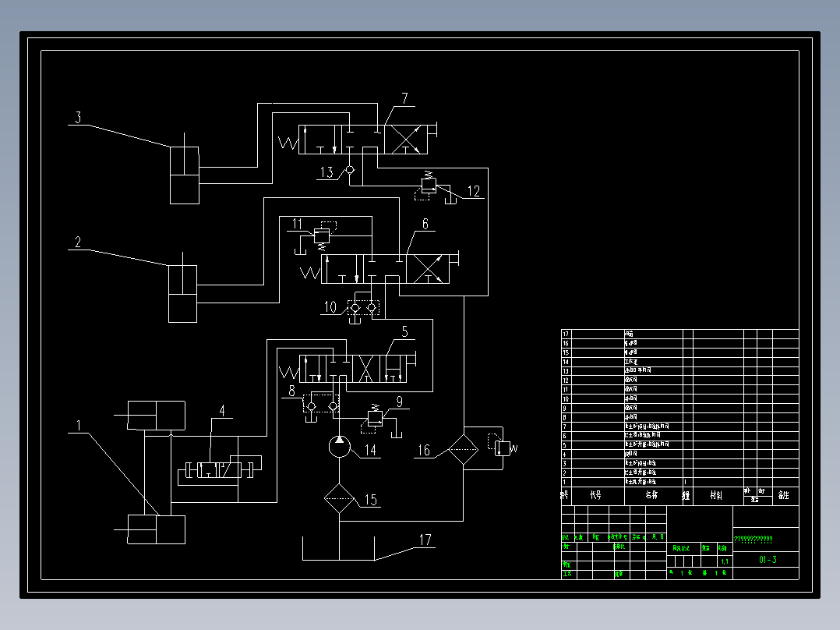Click the hydraulic pump symbol labeled 14
Screen dimensions: 840x630
pyautogui.click(x=339, y=446)
